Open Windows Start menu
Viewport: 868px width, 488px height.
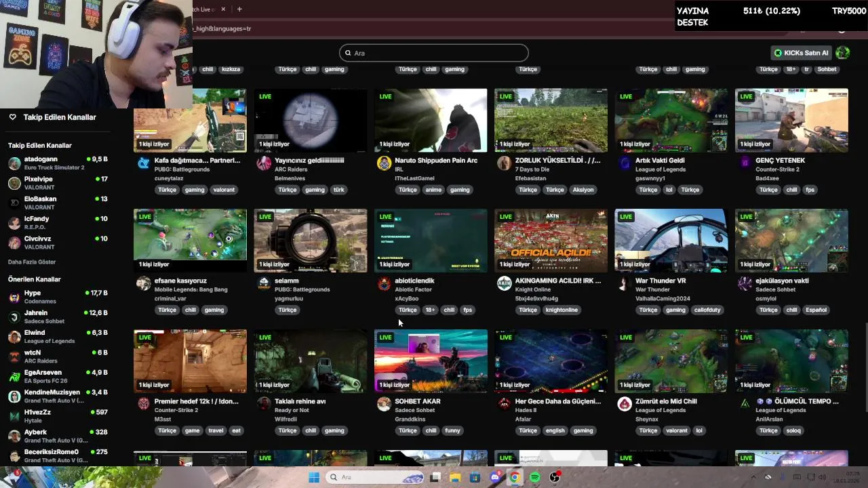point(314,477)
